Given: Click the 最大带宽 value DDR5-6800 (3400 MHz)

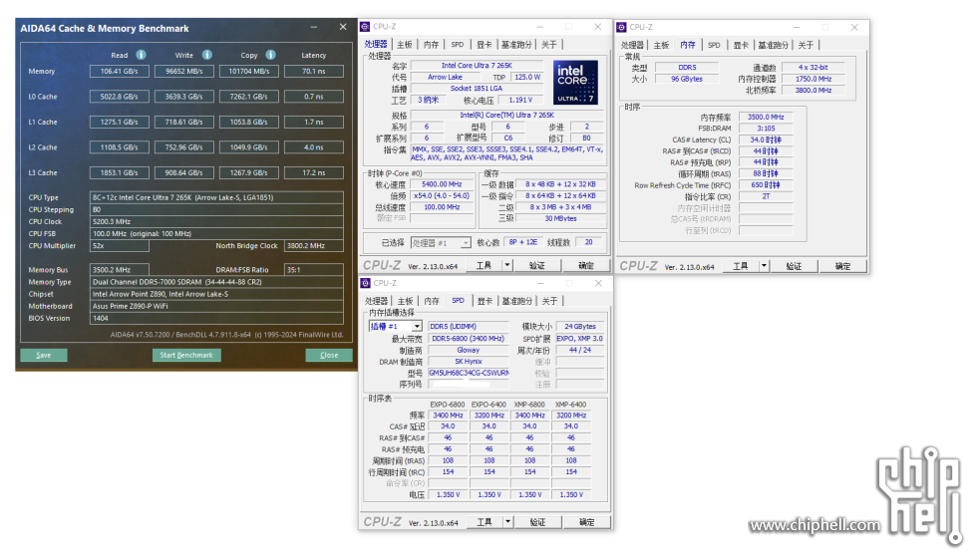Looking at the screenshot, I should (469, 339).
